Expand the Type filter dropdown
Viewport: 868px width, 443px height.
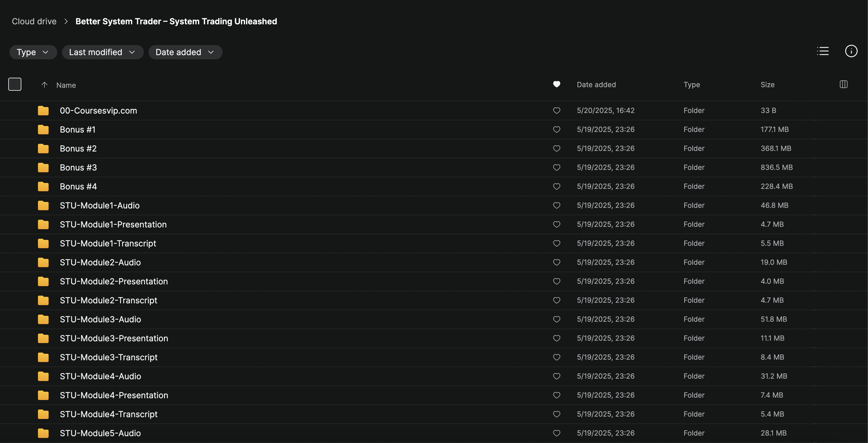[33, 52]
